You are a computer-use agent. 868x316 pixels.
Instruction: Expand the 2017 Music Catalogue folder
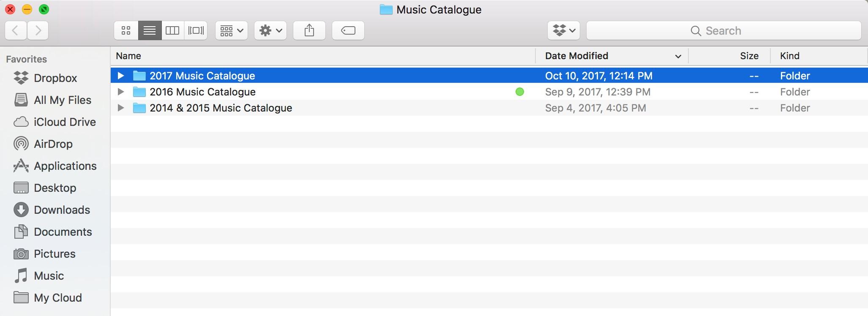pos(121,76)
